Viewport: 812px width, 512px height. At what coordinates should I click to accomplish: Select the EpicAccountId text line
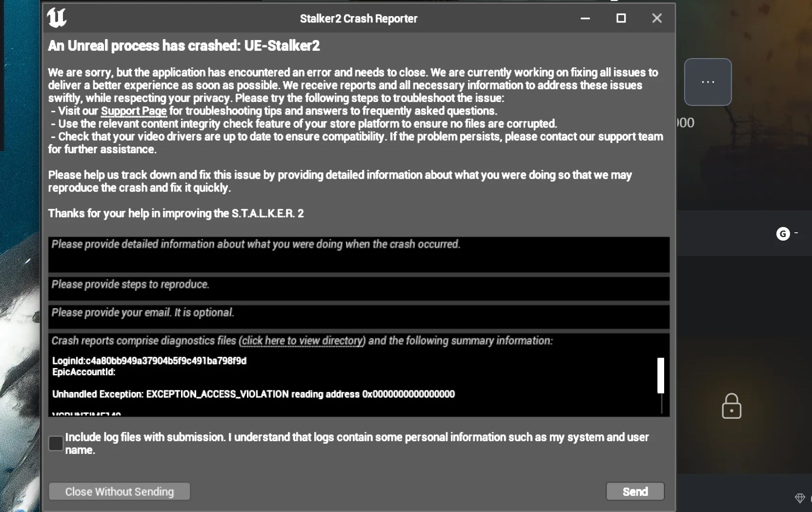click(x=84, y=372)
